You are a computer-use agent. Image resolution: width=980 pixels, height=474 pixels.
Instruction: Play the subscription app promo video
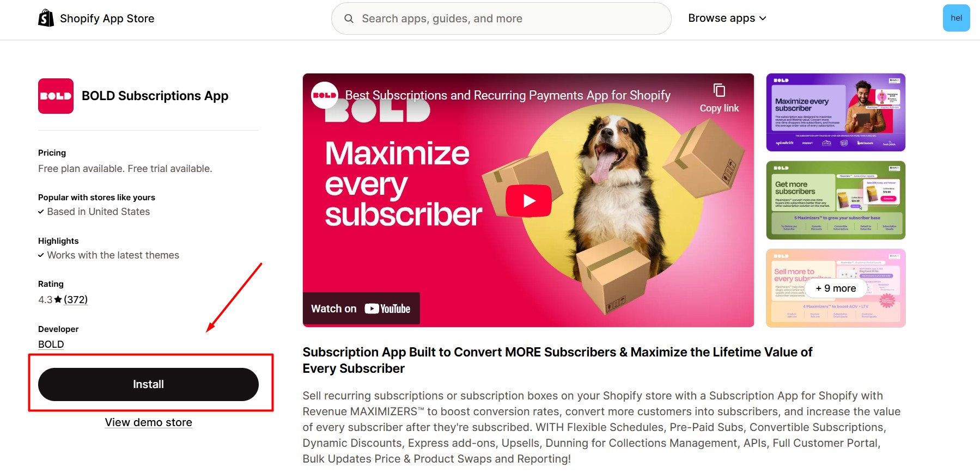click(x=528, y=200)
